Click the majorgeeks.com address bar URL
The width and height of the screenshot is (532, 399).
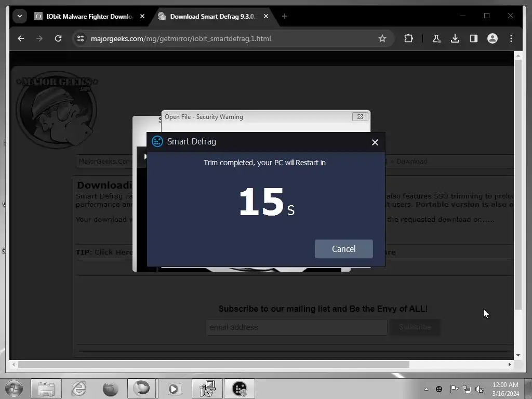[x=181, y=38]
